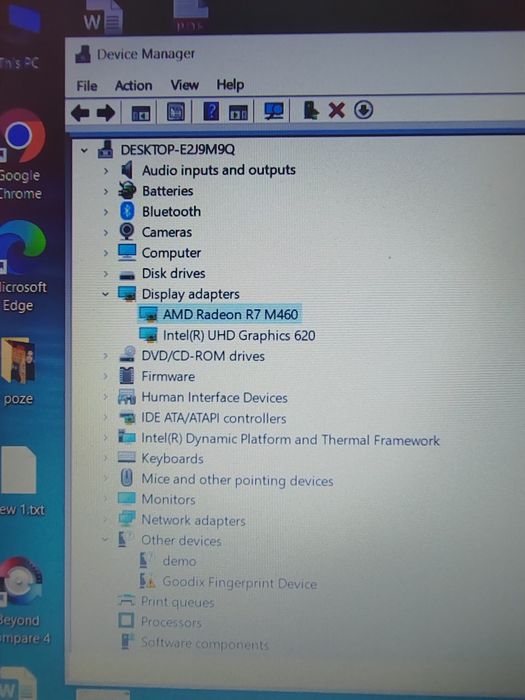Click the Disable device down-arrow icon
525x700 pixels.
364,109
